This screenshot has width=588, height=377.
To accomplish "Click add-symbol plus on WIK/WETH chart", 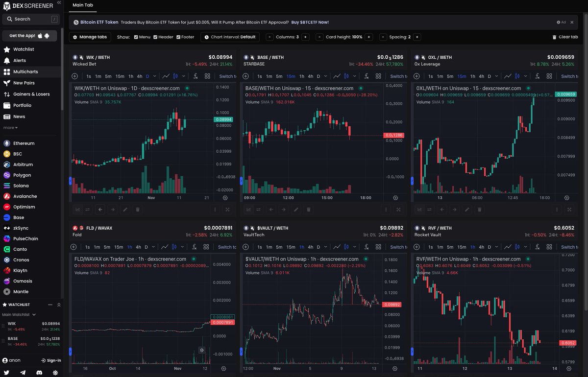I will coord(75,76).
